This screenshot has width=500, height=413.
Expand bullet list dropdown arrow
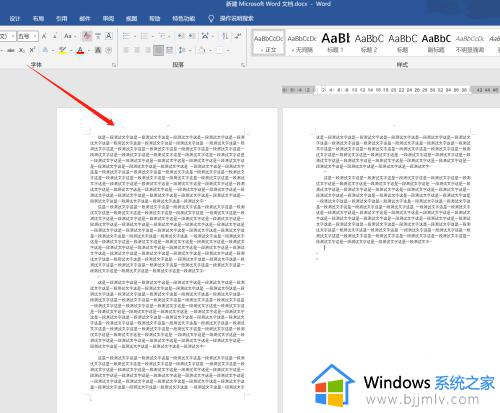pyautogui.click(x=135, y=36)
